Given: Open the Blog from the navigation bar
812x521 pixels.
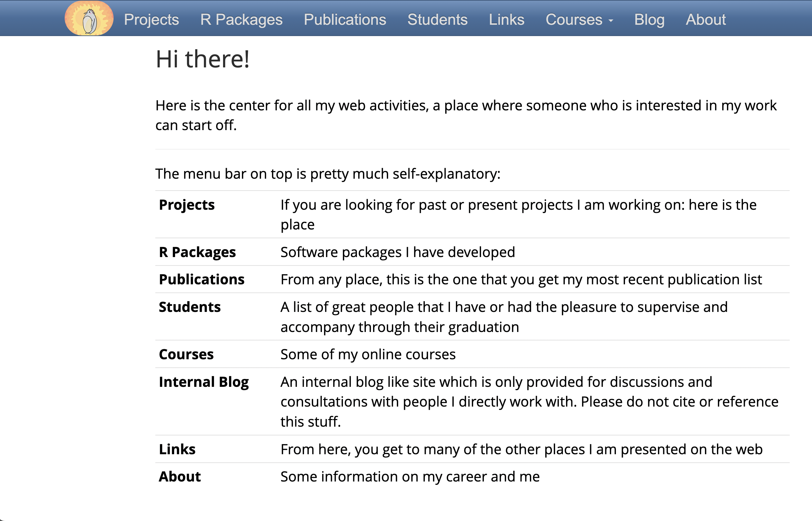Looking at the screenshot, I should coord(649,20).
